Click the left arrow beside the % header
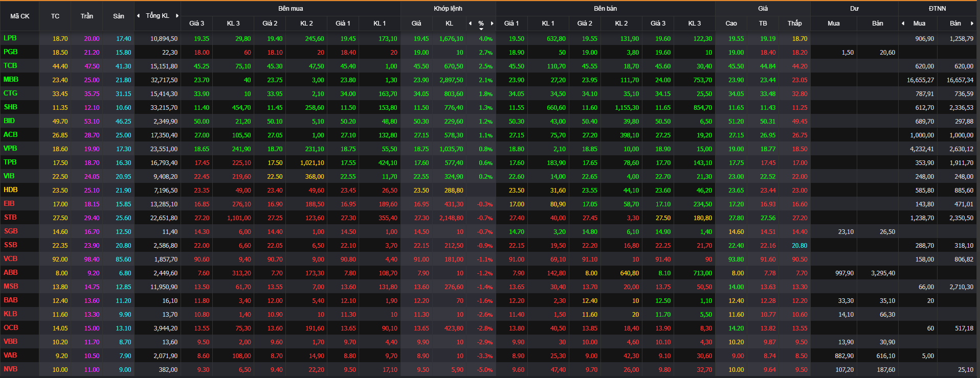The height and width of the screenshot is (378, 980). coord(470,23)
